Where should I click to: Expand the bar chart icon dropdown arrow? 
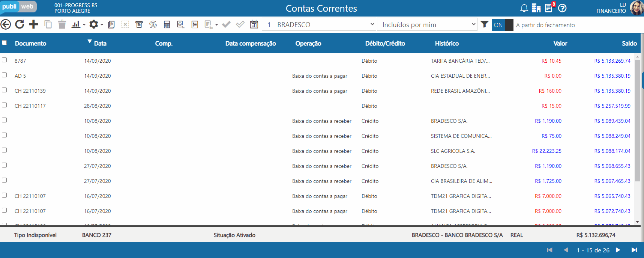(x=84, y=25)
